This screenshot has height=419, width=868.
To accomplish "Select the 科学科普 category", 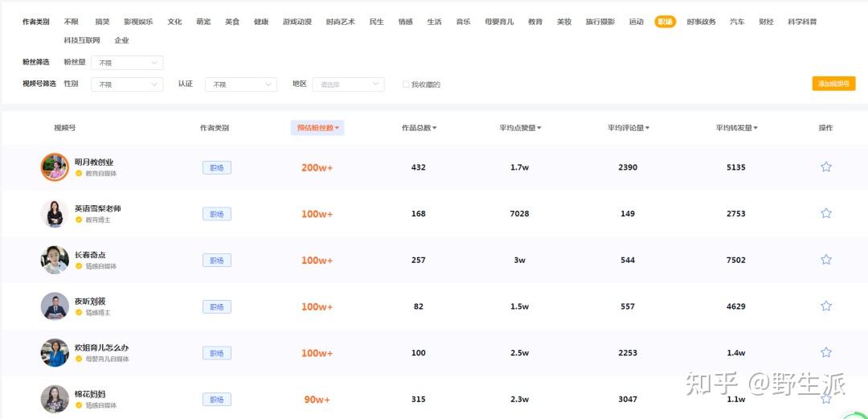I will (803, 23).
